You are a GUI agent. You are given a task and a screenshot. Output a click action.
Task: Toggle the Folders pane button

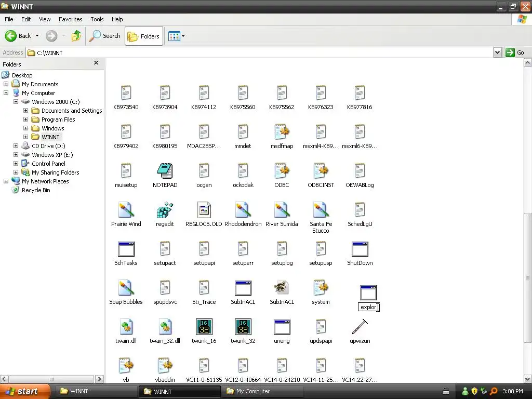tap(144, 36)
